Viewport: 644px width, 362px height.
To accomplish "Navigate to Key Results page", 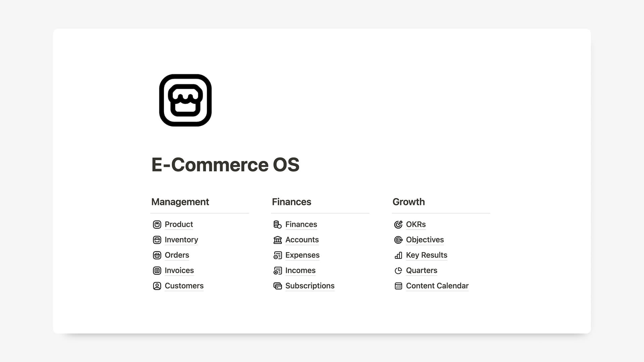I will [x=426, y=255].
